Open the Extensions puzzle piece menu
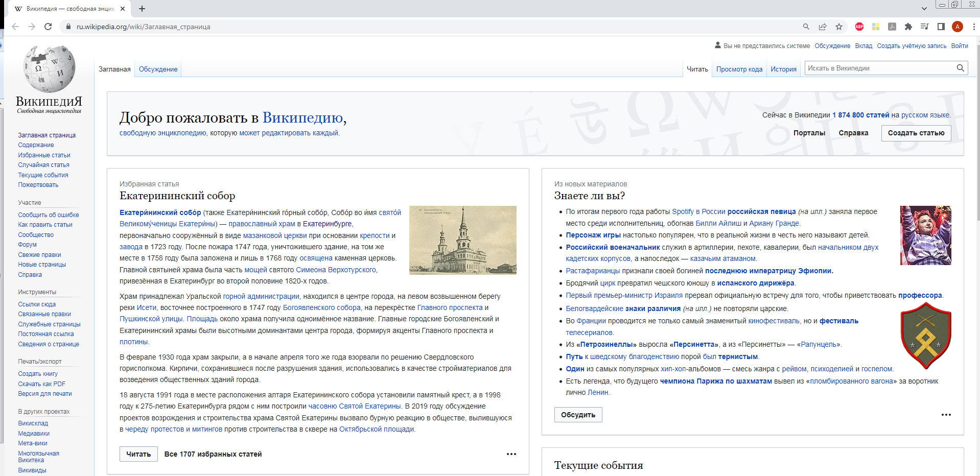The width and height of the screenshot is (980, 476). point(908,27)
